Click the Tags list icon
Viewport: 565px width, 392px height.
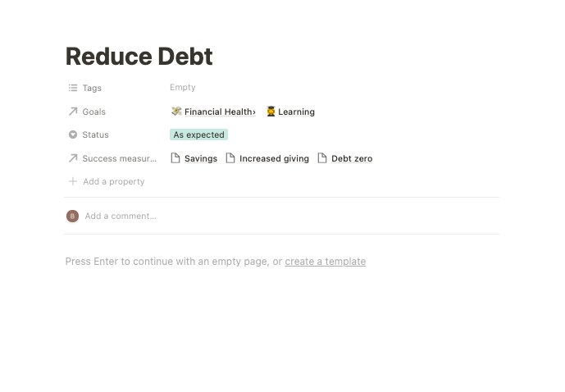[73, 88]
